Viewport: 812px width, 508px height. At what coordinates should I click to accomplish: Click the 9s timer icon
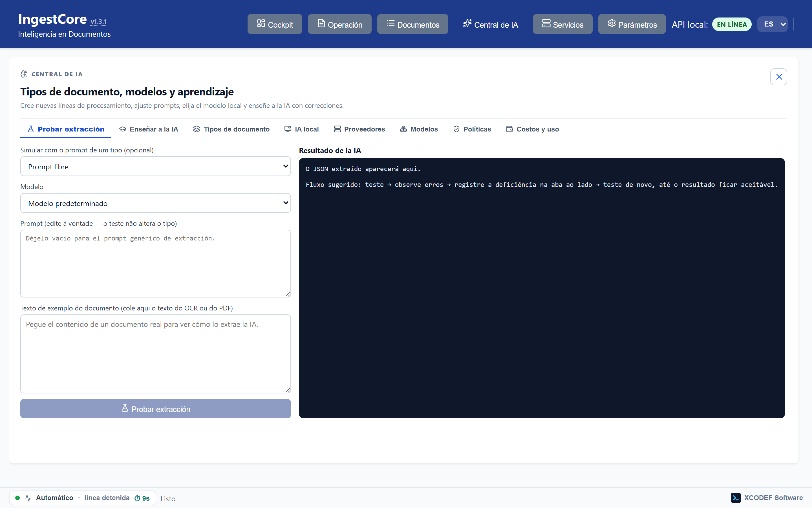(x=137, y=498)
